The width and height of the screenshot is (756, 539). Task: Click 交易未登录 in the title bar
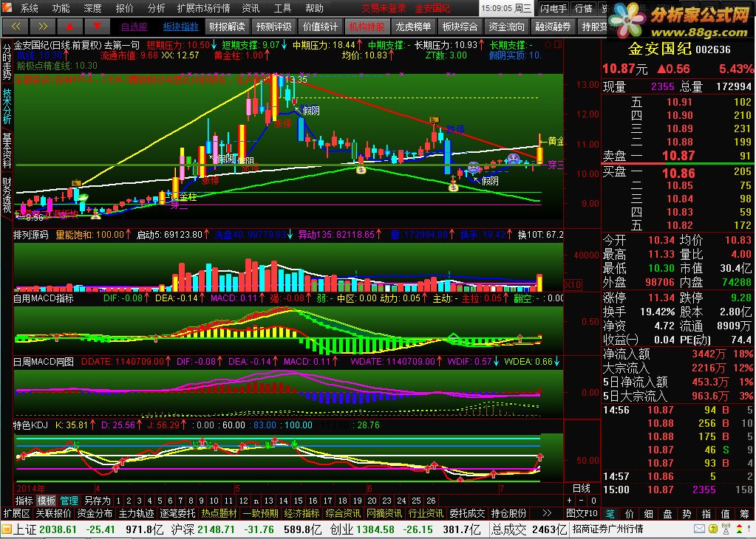[384, 8]
